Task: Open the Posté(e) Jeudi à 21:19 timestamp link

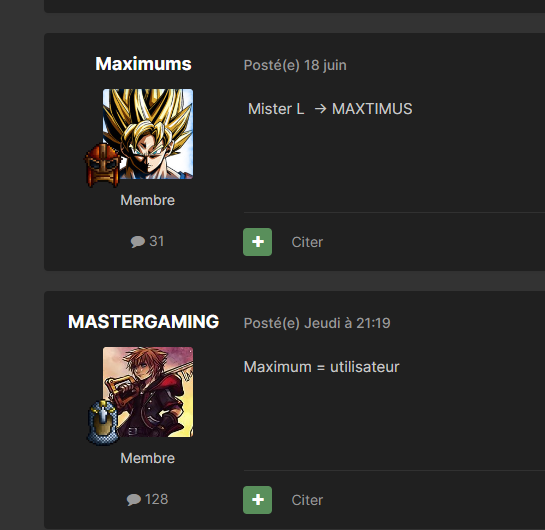Action: coord(317,323)
